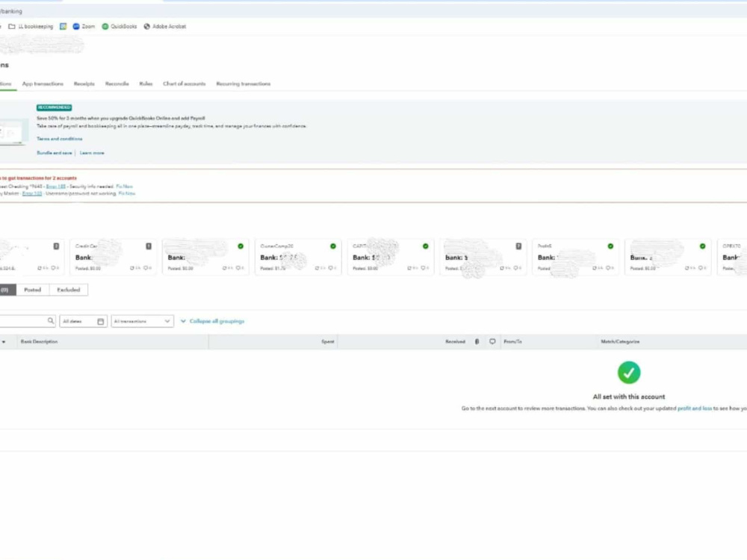Viewport: 747px width, 560px height.
Task: Select the Posted filter tab
Action: pos(32,290)
